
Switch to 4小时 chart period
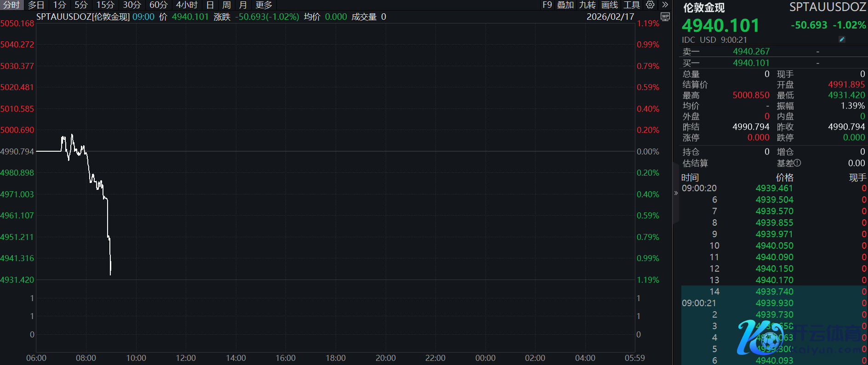tap(187, 5)
